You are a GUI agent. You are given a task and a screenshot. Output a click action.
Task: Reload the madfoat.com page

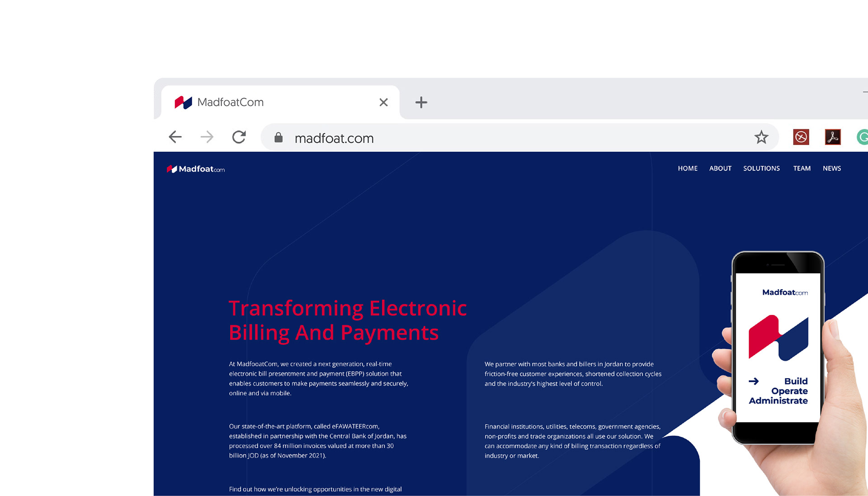pos(239,137)
